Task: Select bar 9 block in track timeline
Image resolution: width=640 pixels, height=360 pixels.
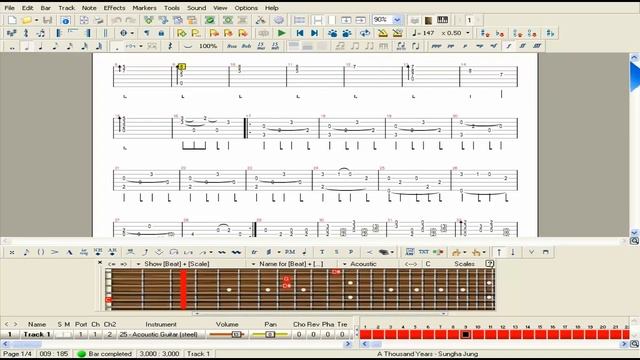Action: 466,335
